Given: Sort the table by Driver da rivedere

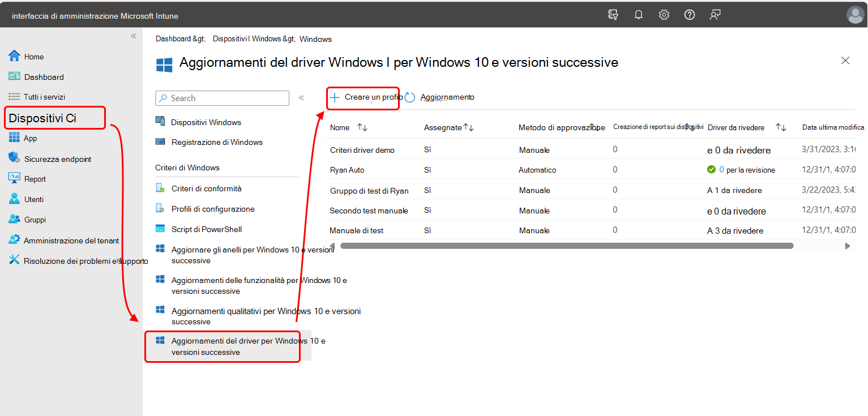Looking at the screenshot, I should tap(781, 127).
